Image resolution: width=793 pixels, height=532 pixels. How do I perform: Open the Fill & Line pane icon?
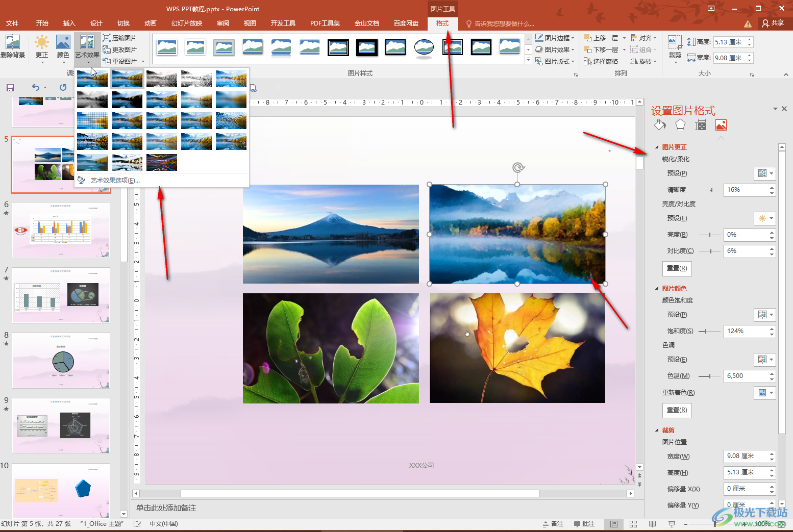point(660,125)
